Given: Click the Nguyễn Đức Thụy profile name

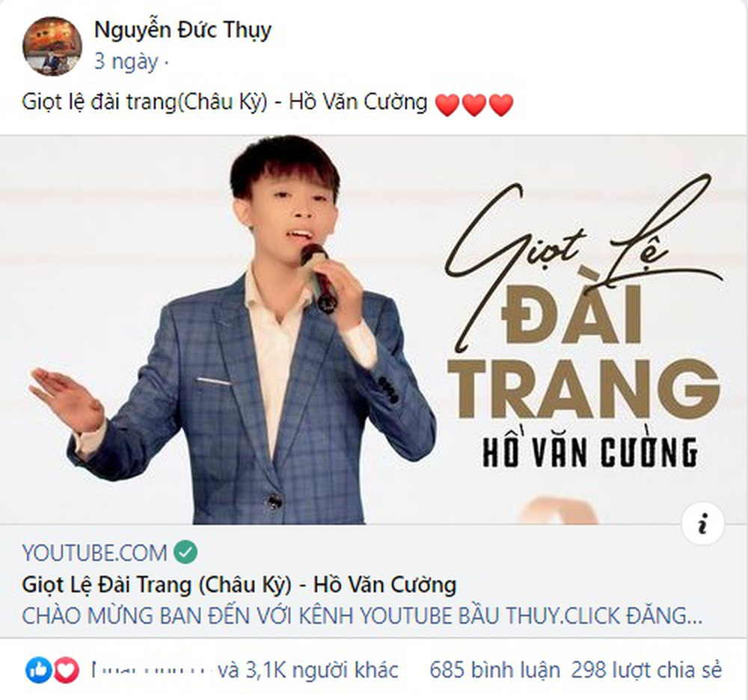Looking at the screenshot, I should point(183,30).
